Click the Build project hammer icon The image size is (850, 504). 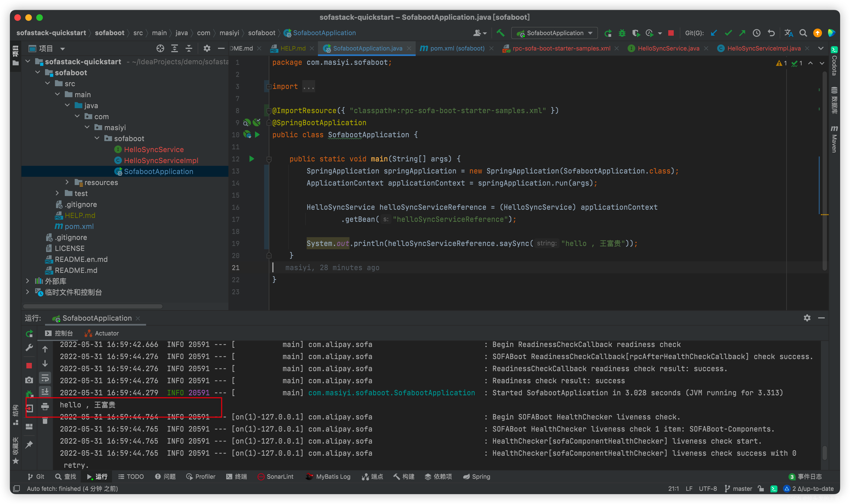point(500,33)
